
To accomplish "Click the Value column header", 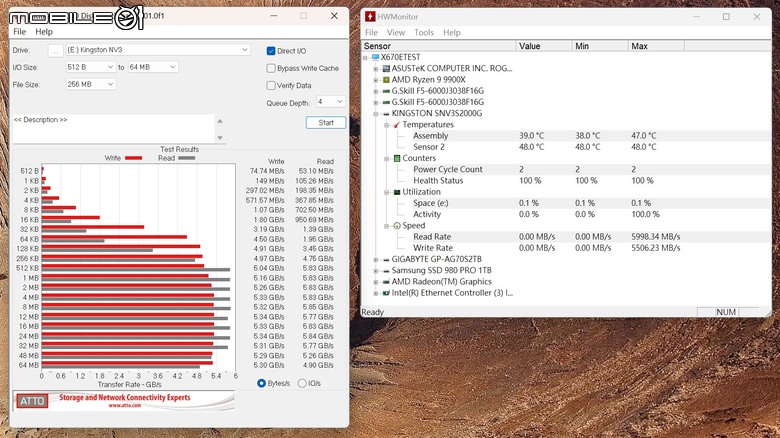I will tap(544, 46).
